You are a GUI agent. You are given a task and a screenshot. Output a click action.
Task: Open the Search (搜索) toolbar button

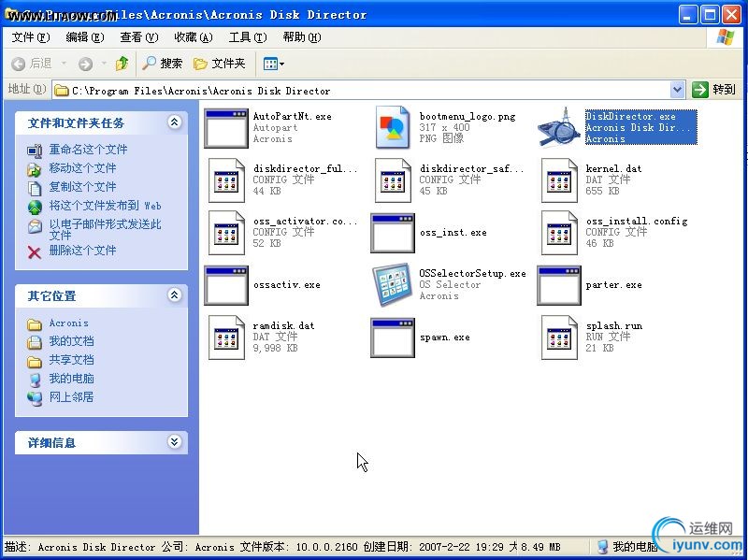pos(162,64)
